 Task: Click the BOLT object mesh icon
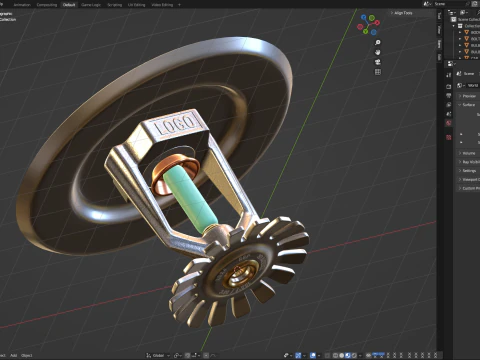tap(467, 39)
